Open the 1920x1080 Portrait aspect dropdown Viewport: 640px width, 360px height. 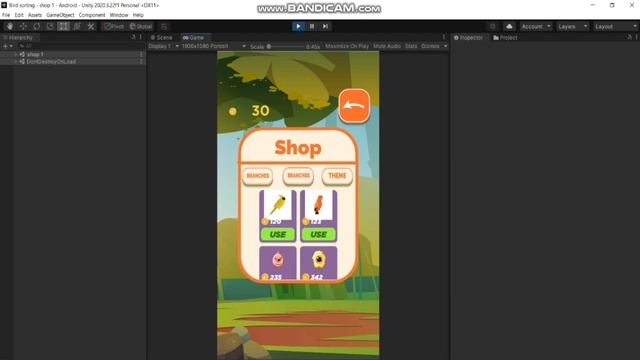[213, 46]
